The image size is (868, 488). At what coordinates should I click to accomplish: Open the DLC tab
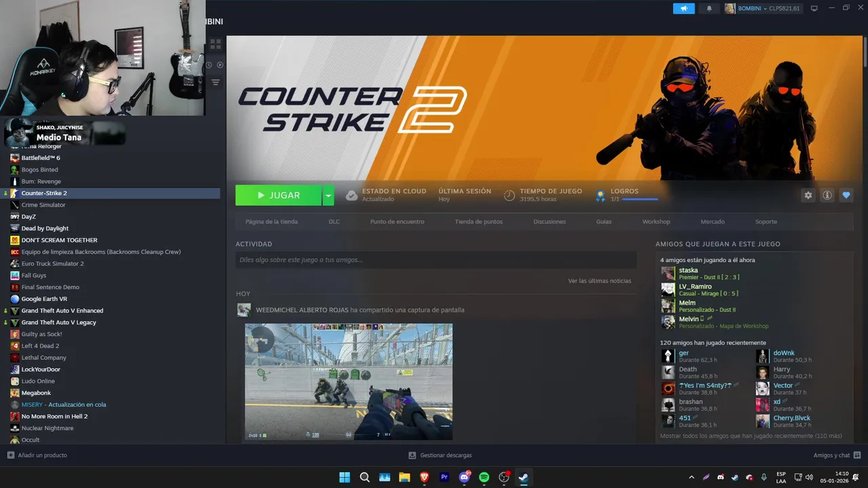pos(334,222)
